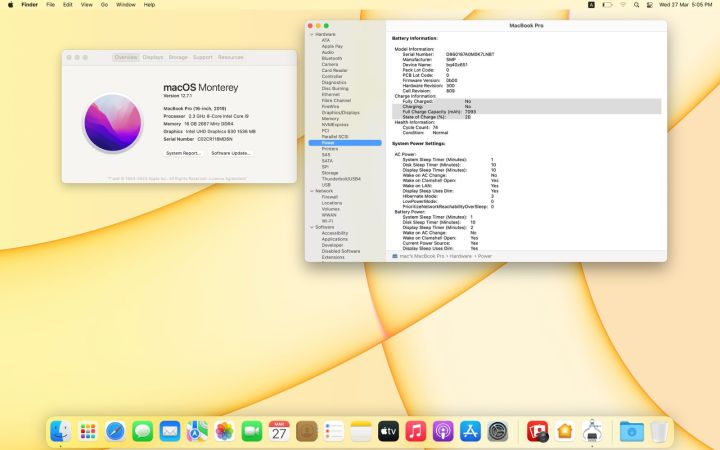Select Graphics/Displays in the sidebar
The width and height of the screenshot is (720, 450).
point(341,112)
